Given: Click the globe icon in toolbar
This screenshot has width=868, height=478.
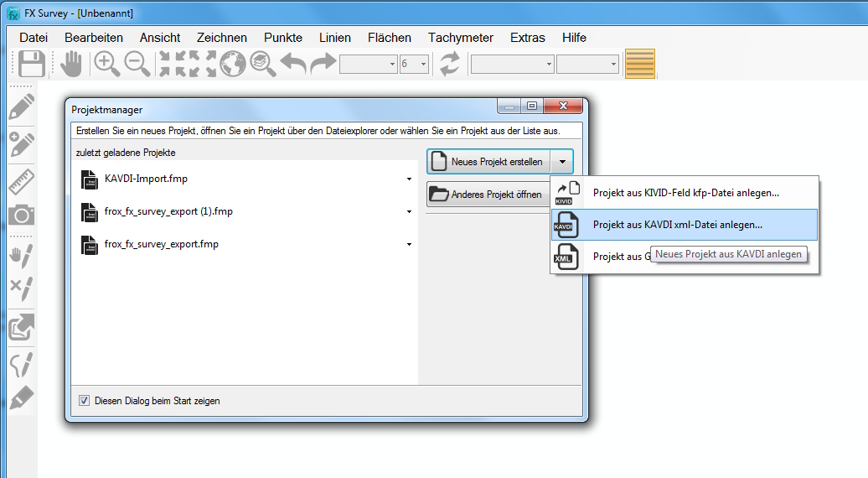Looking at the screenshot, I should [x=233, y=65].
